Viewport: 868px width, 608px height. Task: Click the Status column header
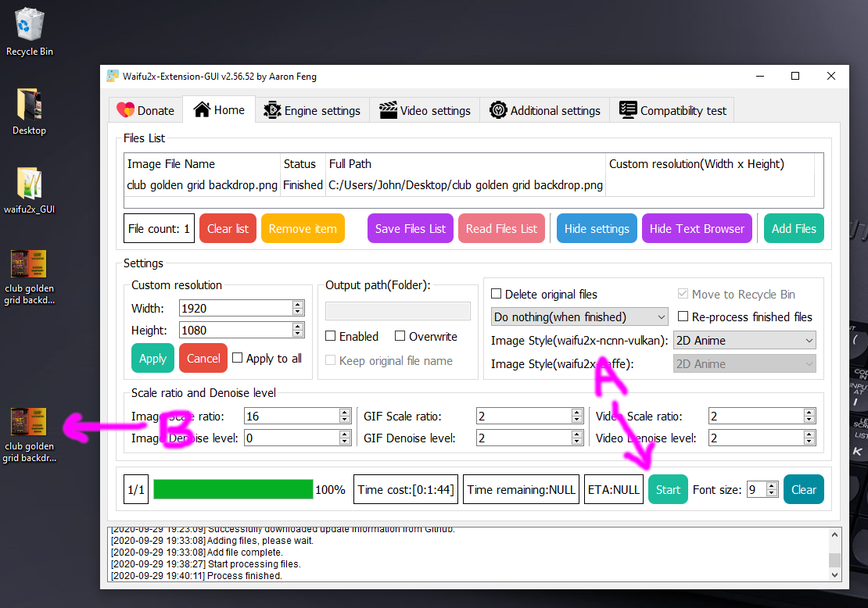click(303, 164)
